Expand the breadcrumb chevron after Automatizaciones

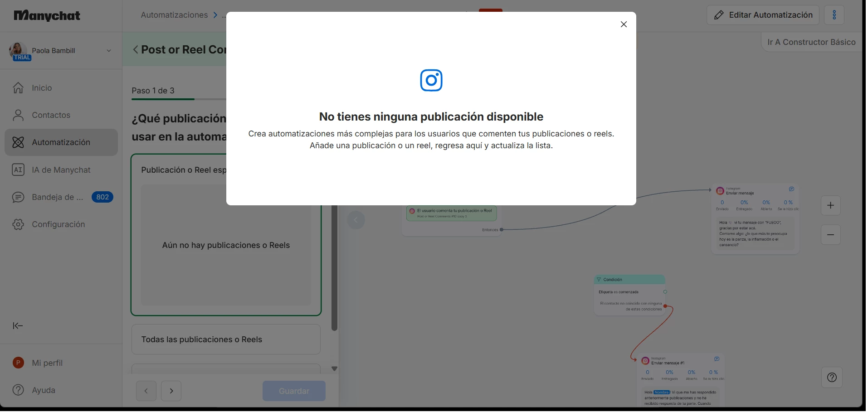[215, 15]
